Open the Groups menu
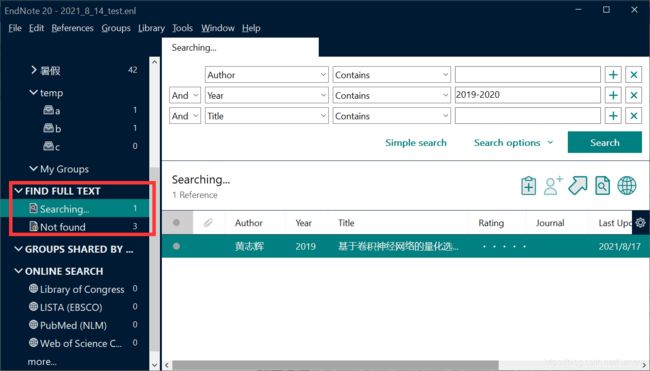The width and height of the screenshot is (650, 371). pyautogui.click(x=116, y=28)
